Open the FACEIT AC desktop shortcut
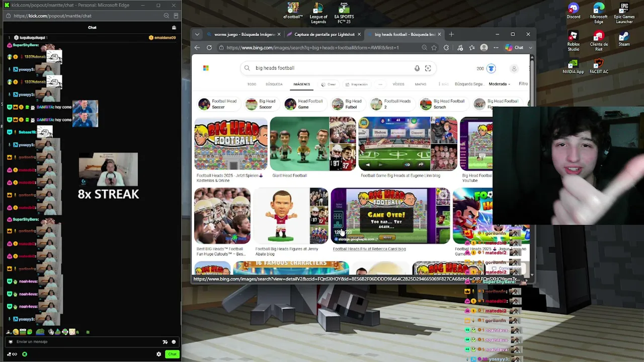This screenshot has width=644, height=362. [x=599, y=66]
